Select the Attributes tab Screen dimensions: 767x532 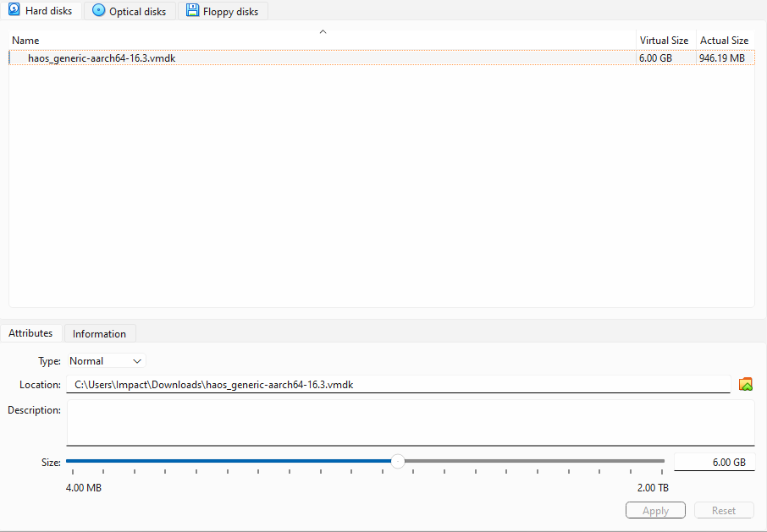point(30,333)
